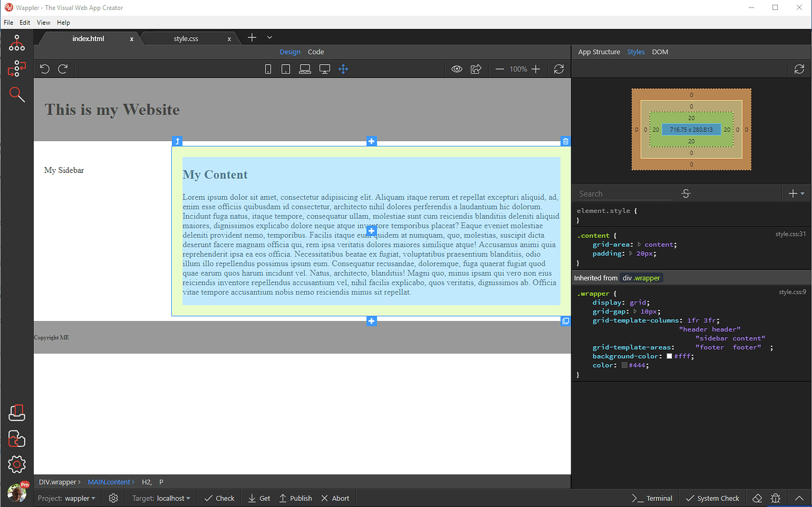812x507 pixels.
Task: Open project settings gear in bottom bar
Action: tap(114, 498)
